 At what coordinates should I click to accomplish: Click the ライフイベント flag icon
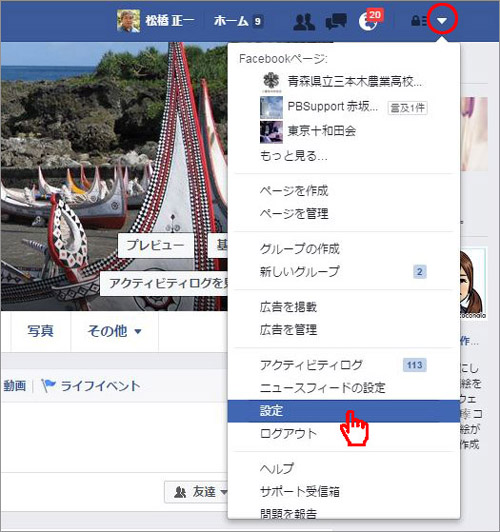(x=48, y=386)
